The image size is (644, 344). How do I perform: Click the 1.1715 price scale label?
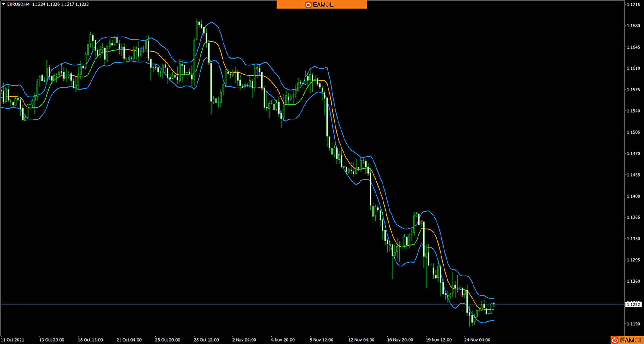point(633,5)
